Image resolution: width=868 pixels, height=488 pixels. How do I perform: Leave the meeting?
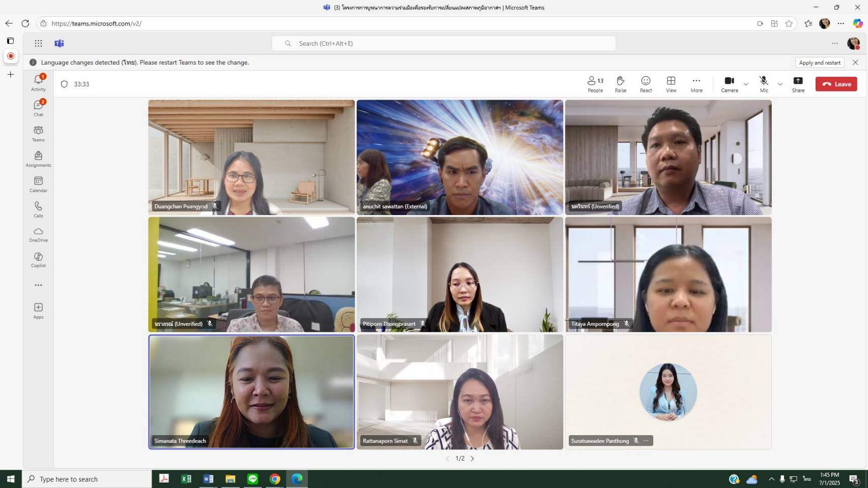point(836,84)
